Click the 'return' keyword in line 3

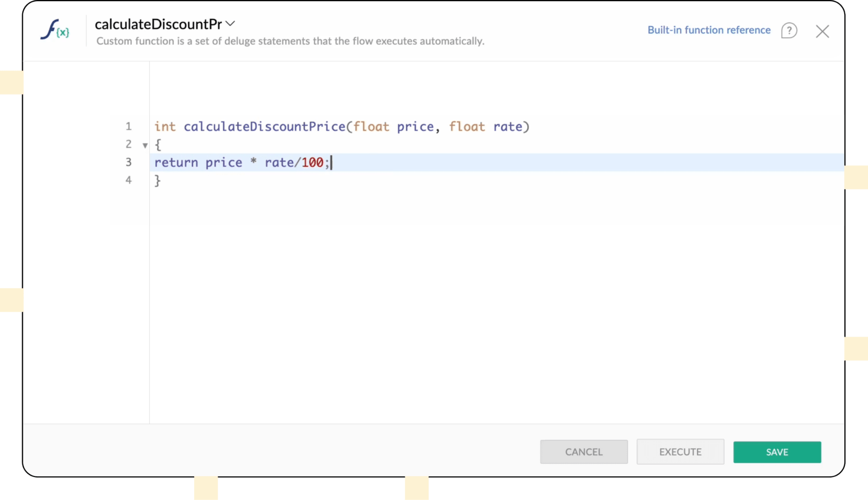point(176,162)
